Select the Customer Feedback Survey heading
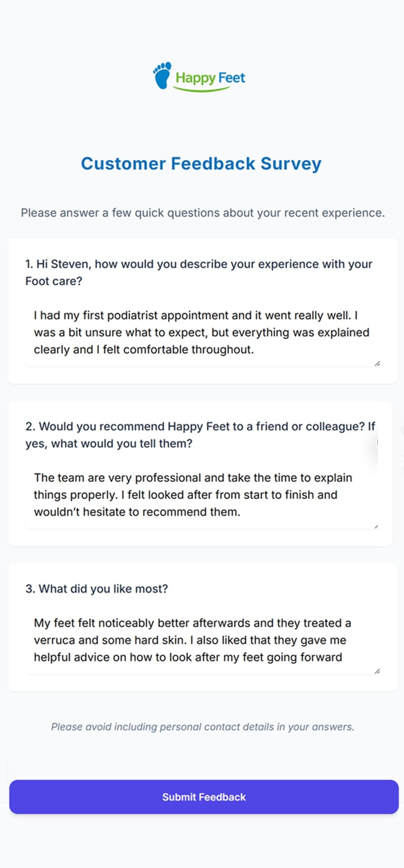The width and height of the screenshot is (404, 868). (201, 163)
